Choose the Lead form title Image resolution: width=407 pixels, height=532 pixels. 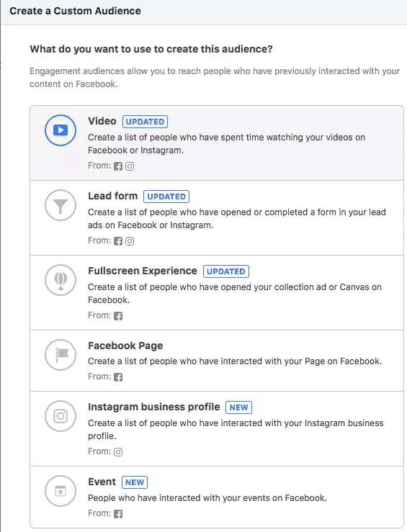112,196
